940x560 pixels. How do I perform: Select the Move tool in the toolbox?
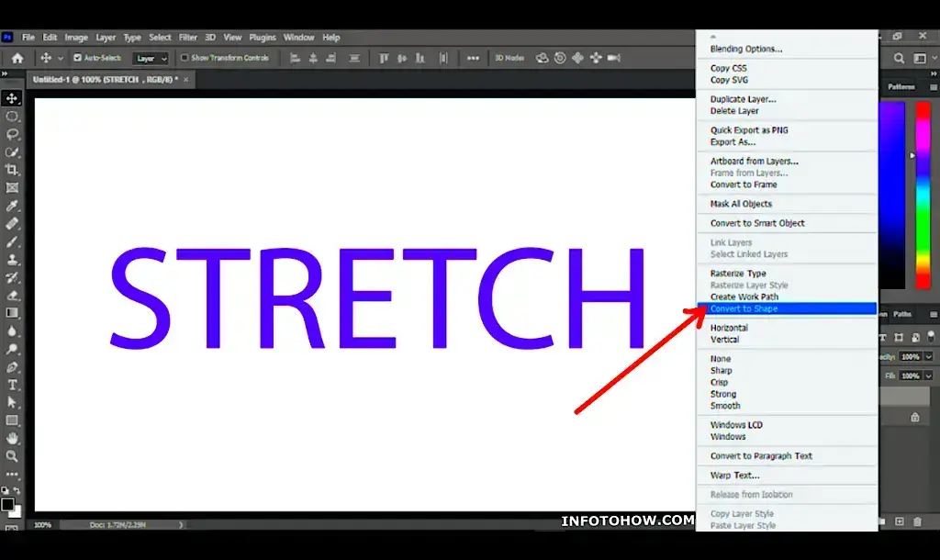[12, 98]
